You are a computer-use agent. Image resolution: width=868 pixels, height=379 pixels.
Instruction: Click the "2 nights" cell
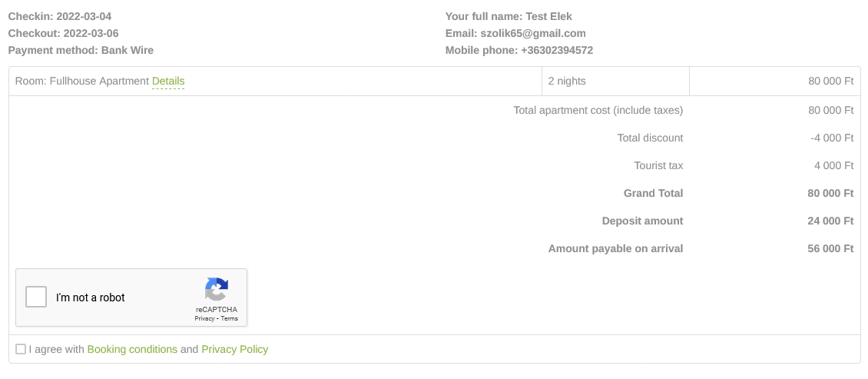pos(567,81)
